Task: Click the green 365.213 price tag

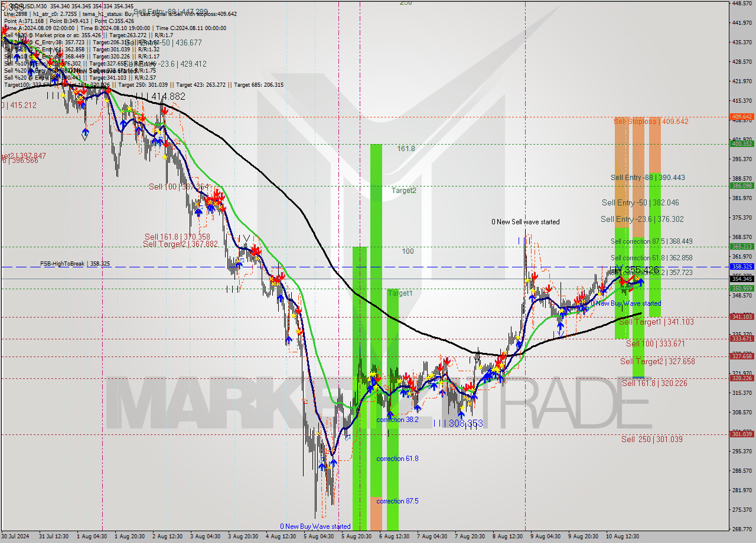Action: pyautogui.click(x=742, y=246)
